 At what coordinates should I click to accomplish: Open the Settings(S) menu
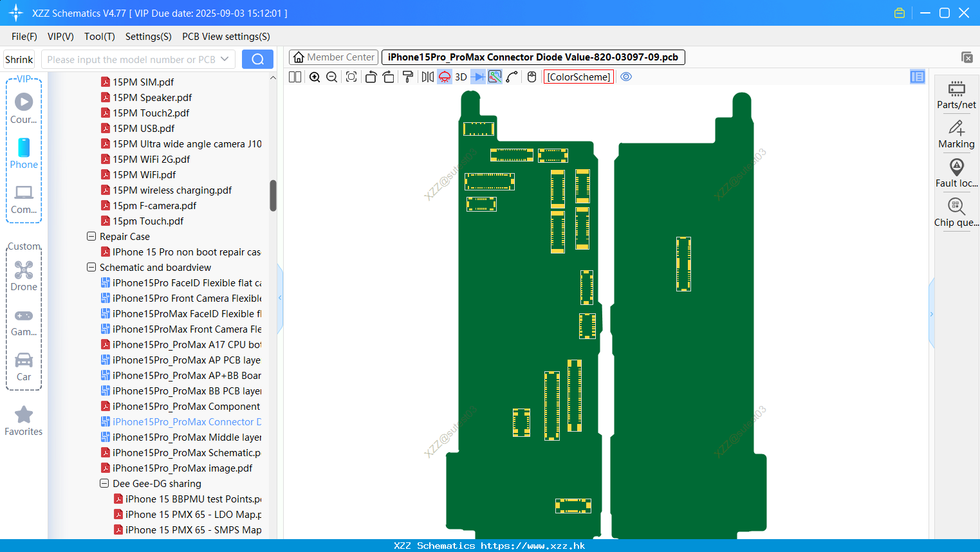(149, 37)
